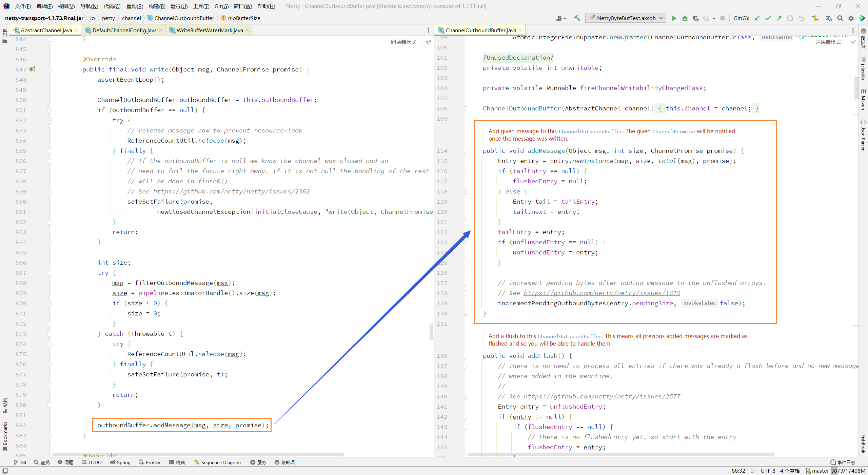Viewport: 868px width, 475px height.
Task: Collapse if block fold at line 851
Action: [x=50, y=110]
